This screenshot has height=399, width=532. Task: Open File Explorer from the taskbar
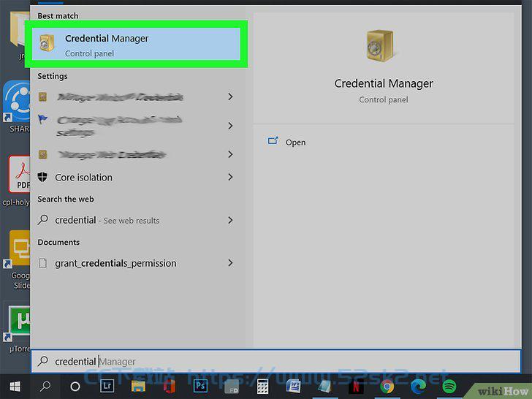tap(138, 387)
